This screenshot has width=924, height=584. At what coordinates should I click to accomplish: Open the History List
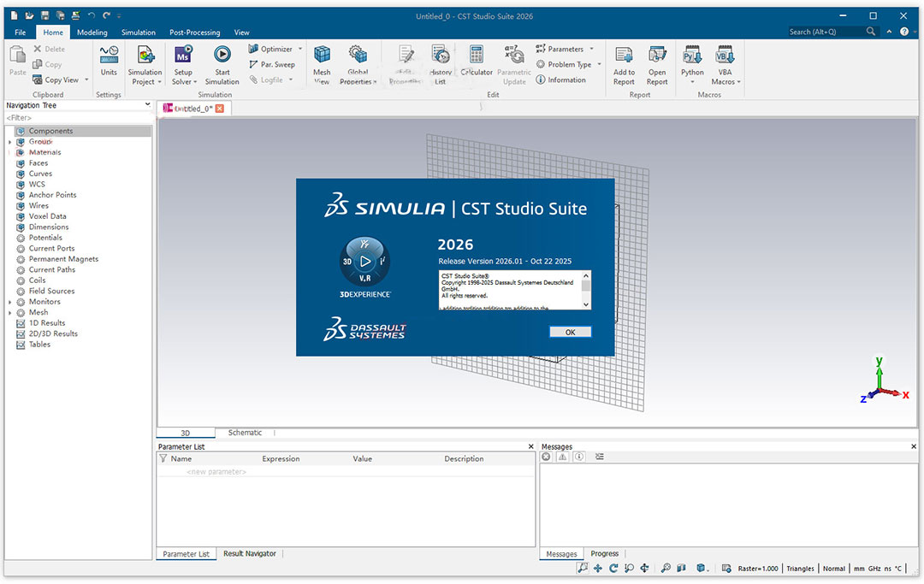click(x=441, y=56)
